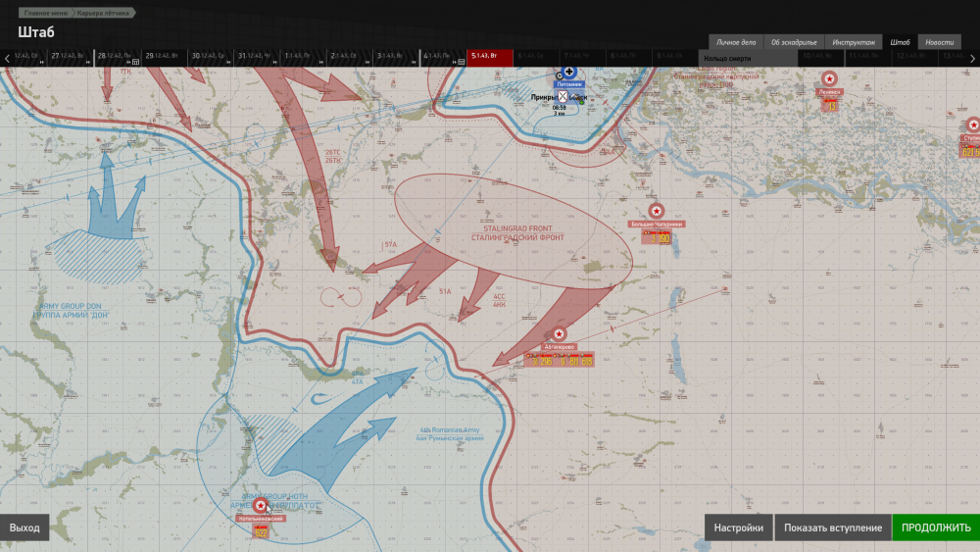This screenshot has width=980, height=552.
Task: Click fast-forward icon on 31.12.42 day
Action: [x=274, y=62]
